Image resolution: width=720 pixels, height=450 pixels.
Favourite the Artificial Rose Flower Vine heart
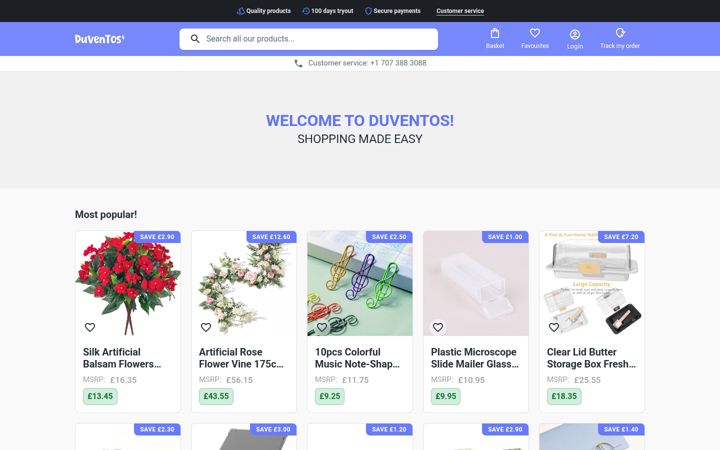coord(206,327)
